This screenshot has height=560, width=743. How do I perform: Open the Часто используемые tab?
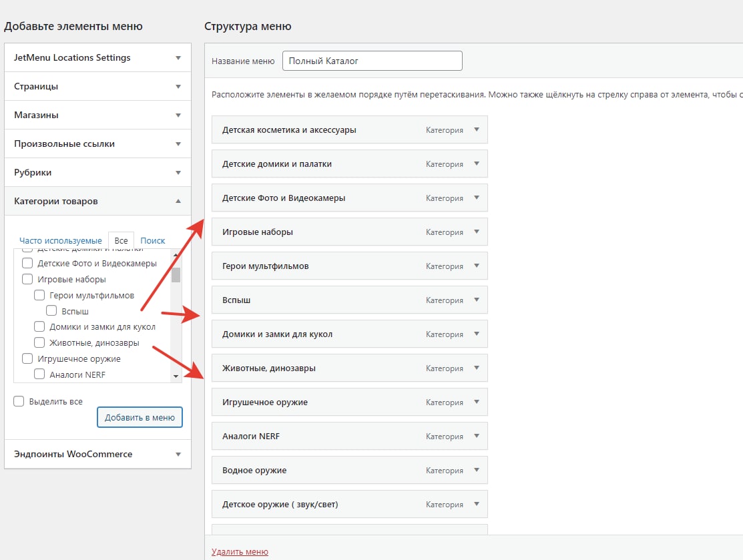[61, 241]
